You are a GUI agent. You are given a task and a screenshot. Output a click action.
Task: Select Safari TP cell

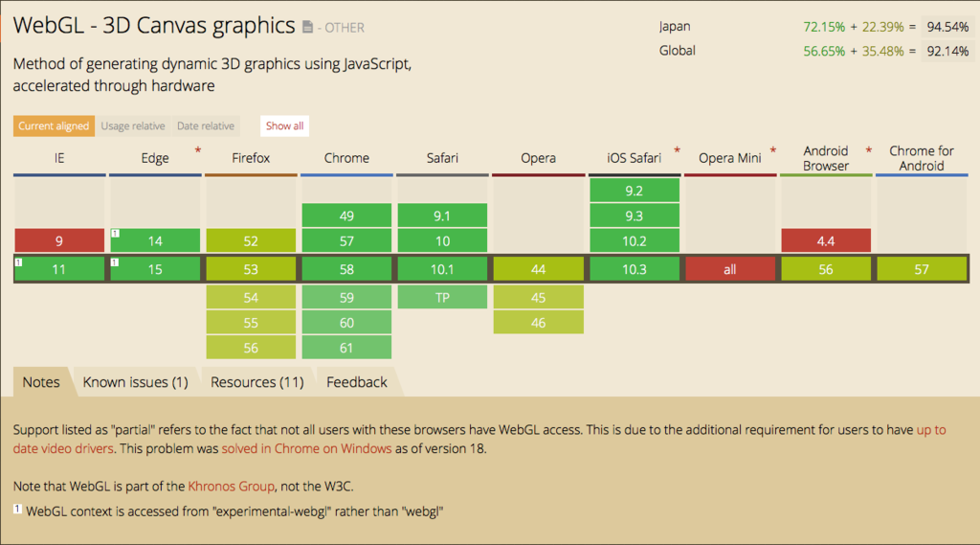click(x=442, y=297)
